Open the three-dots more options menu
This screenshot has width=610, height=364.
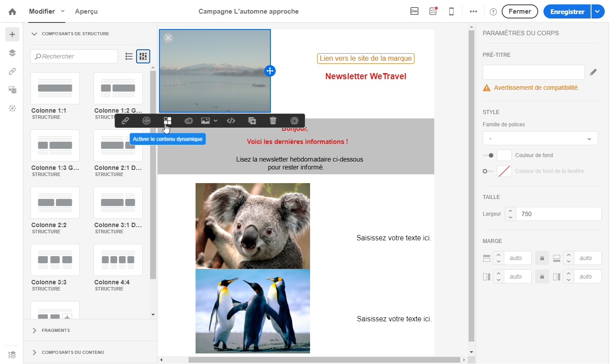(473, 11)
